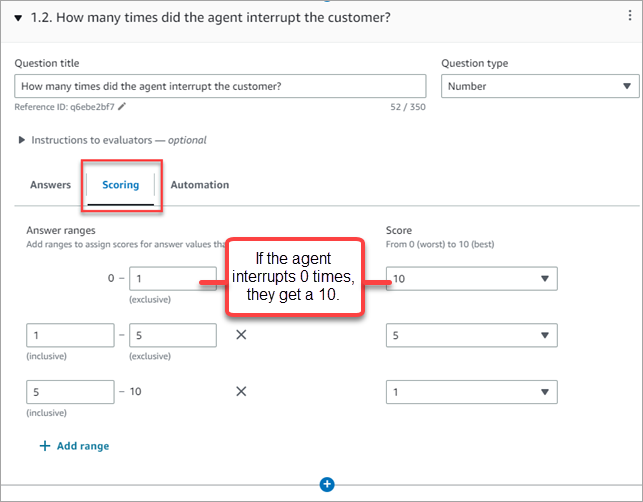This screenshot has height=502, width=643.
Task: Select the Scoring tab
Action: coord(121,185)
